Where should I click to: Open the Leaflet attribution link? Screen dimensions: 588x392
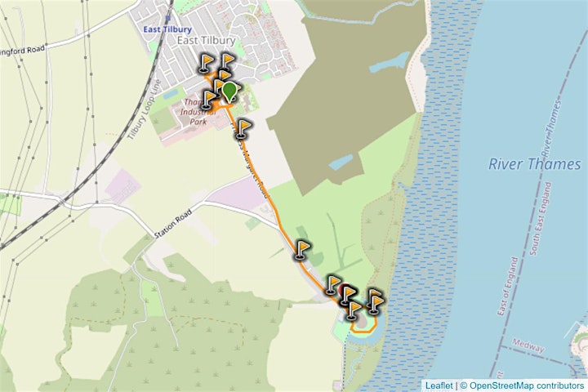point(439,385)
